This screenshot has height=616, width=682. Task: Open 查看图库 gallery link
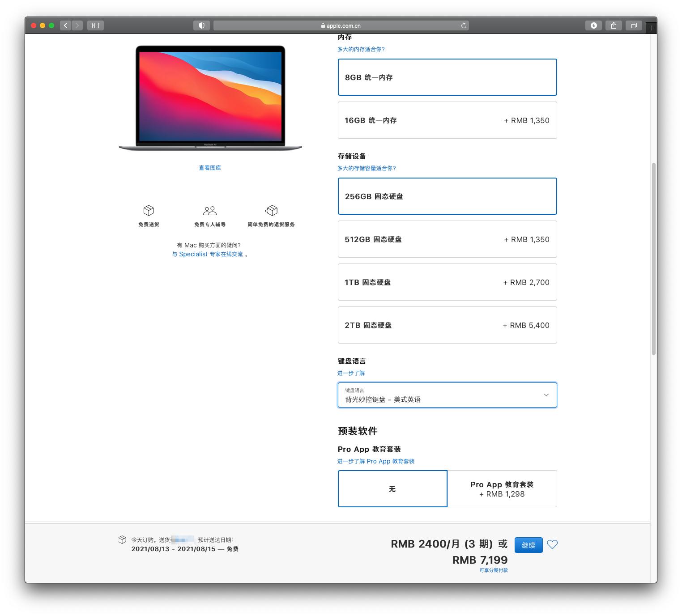[209, 168]
